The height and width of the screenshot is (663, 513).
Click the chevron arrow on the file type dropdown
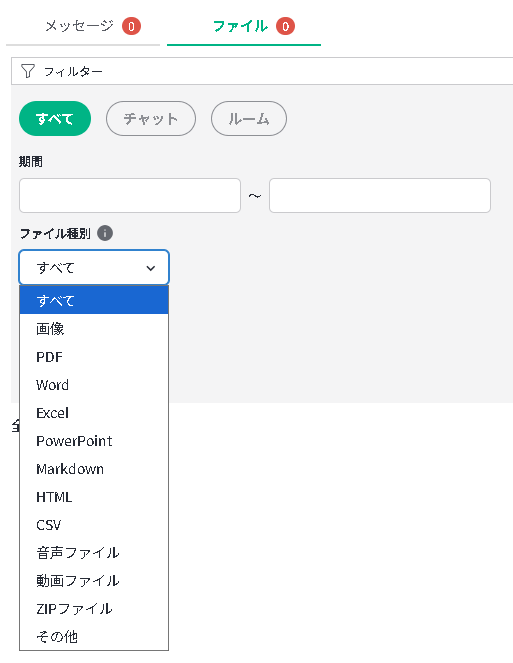(151, 268)
